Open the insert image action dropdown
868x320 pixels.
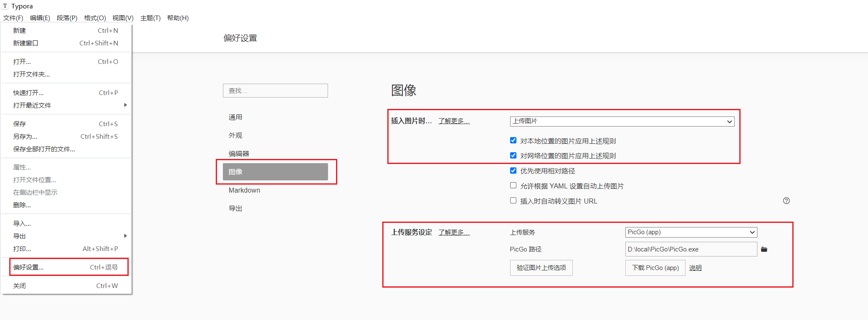pyautogui.click(x=622, y=122)
